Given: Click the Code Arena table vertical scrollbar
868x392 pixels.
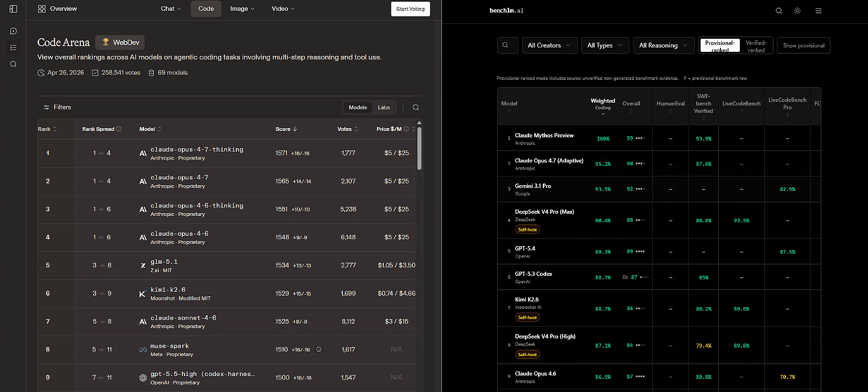Looking at the screenshot, I should (x=420, y=148).
